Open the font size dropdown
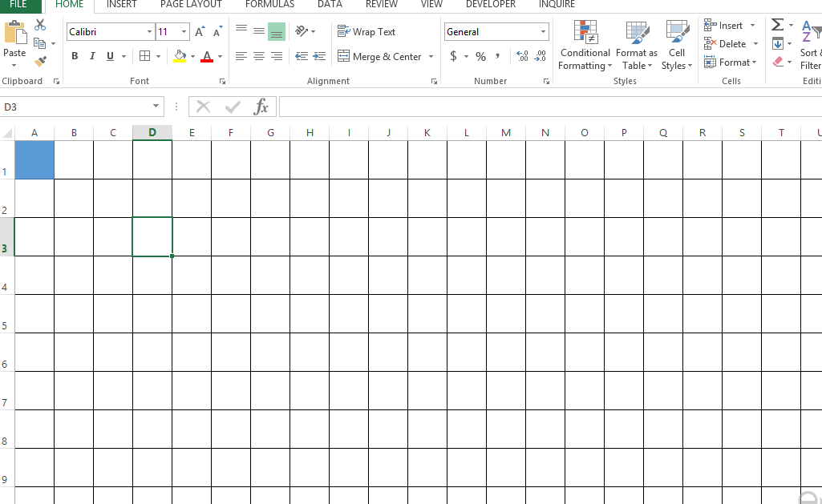 click(184, 32)
